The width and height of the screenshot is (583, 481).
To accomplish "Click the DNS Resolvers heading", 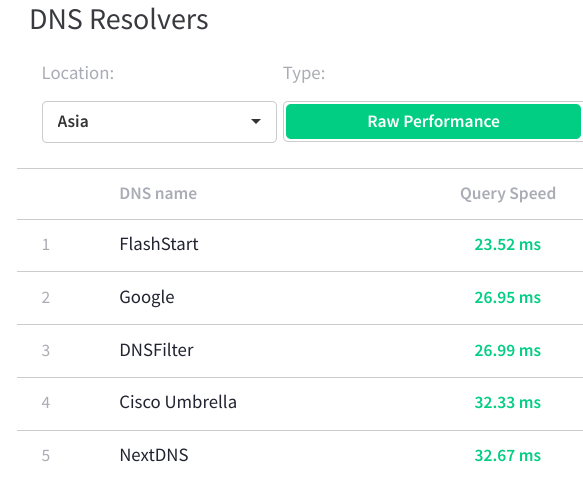I will (119, 19).
